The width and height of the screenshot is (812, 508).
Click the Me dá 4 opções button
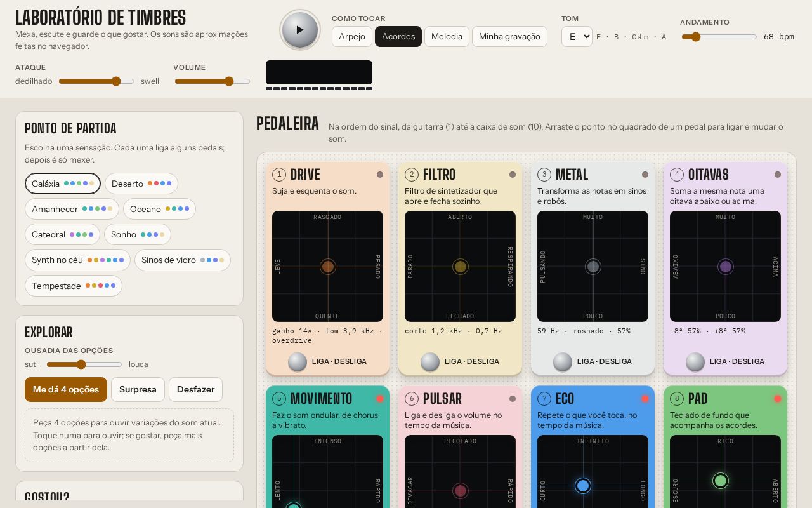(66, 389)
